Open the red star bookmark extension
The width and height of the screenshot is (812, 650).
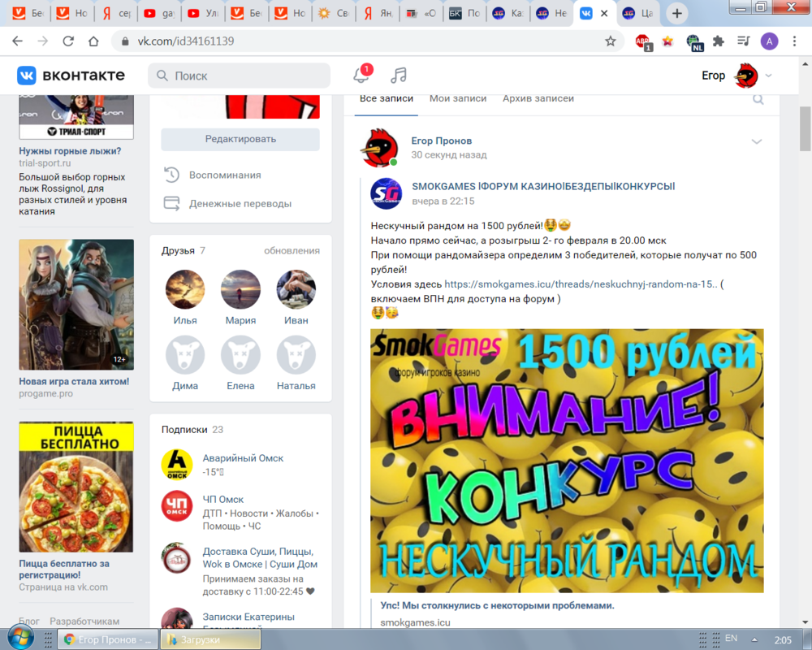point(667,41)
